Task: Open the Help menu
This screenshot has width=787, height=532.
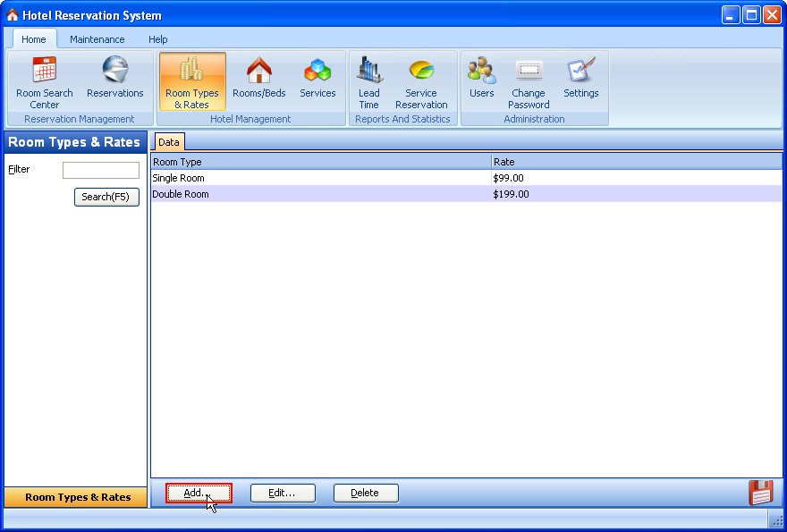Action: (158, 39)
